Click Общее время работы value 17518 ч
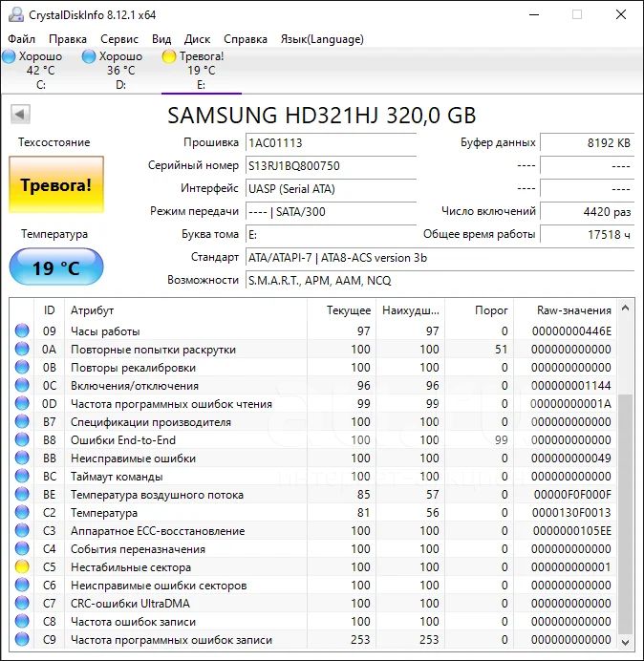The width and height of the screenshot is (644, 661). 587,234
